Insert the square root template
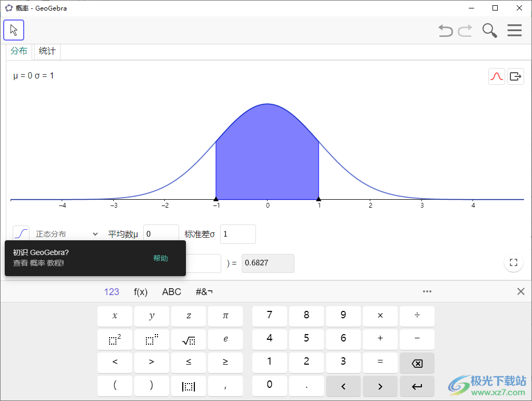Viewport: 532px width, 401px height. pyautogui.click(x=189, y=339)
